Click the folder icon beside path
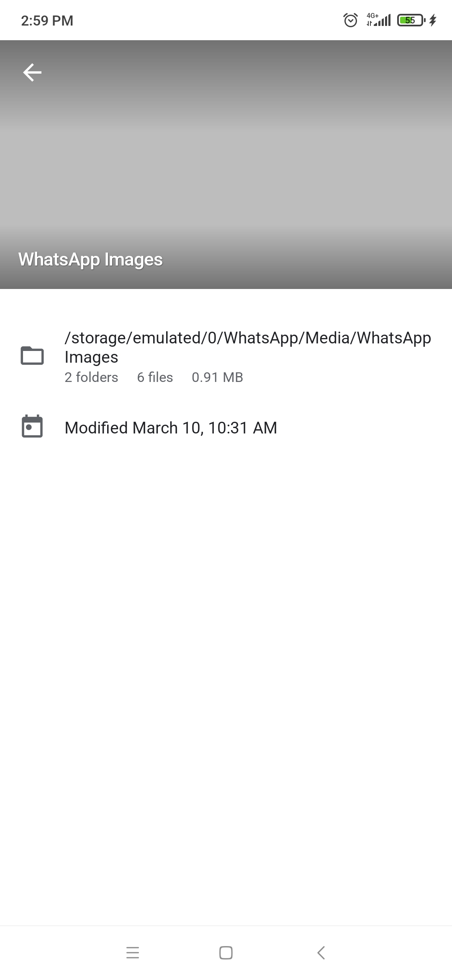This screenshot has width=452, height=980. [x=32, y=356]
